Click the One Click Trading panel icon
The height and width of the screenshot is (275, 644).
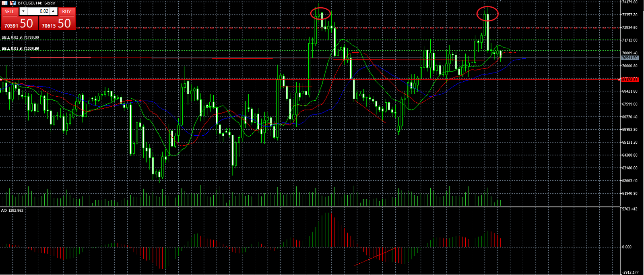pos(12,3)
